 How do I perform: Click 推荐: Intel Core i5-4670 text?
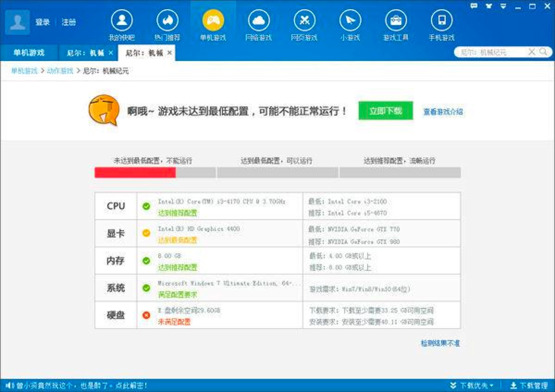[x=348, y=213]
